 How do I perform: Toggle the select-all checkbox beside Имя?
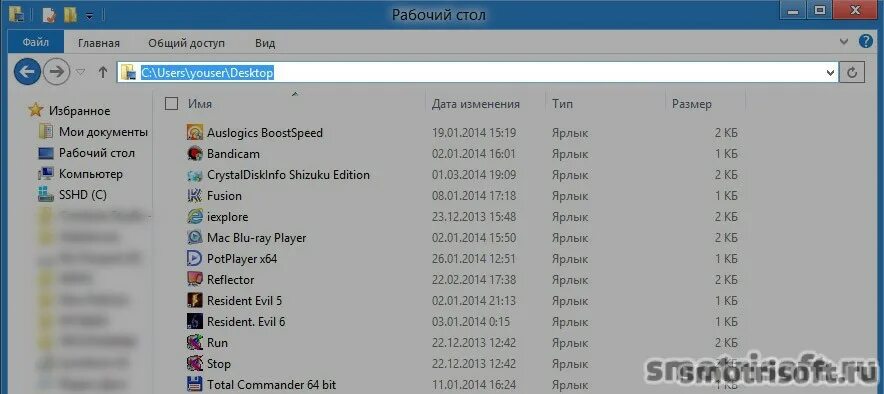tap(171, 103)
